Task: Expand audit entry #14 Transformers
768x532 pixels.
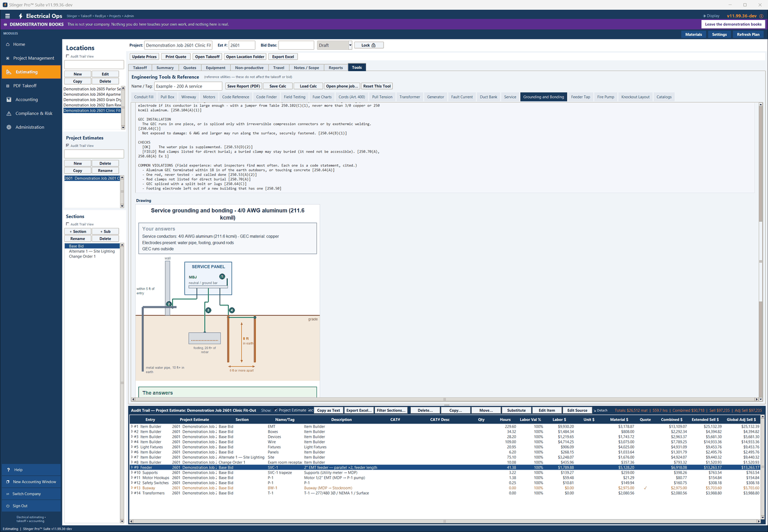Action: (132, 493)
